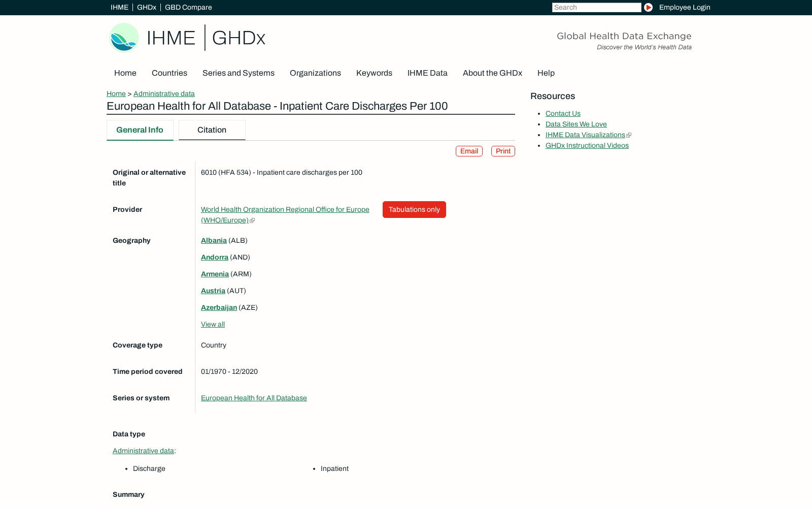812x508 pixels.
Task: Open the Andorra geography link
Action: [215, 257]
